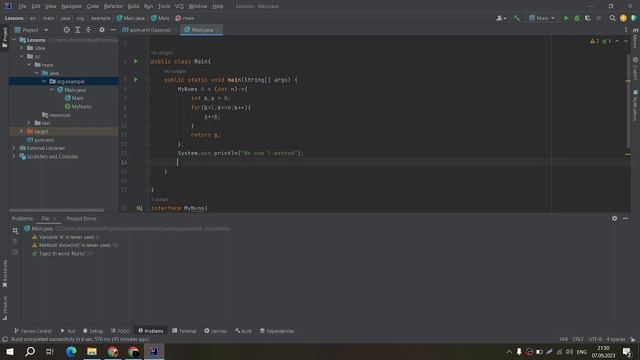Open the Build tool window button

243,331
